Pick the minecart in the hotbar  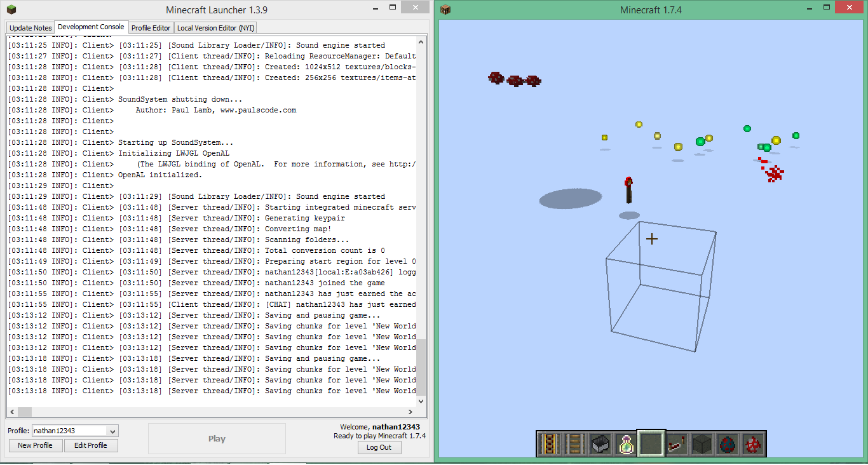(x=601, y=443)
